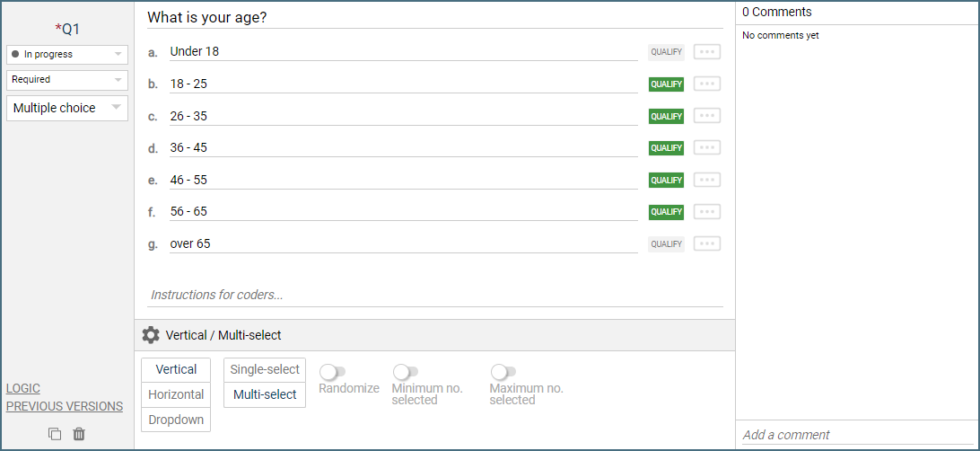The height and width of the screenshot is (451, 980).
Task: Open more options for '26 - 35' answer
Action: click(x=707, y=116)
